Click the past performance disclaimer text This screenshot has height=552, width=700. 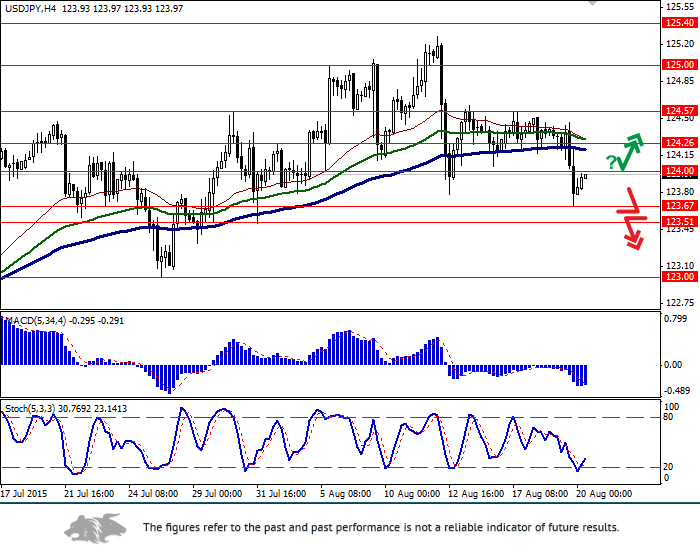[x=381, y=527]
